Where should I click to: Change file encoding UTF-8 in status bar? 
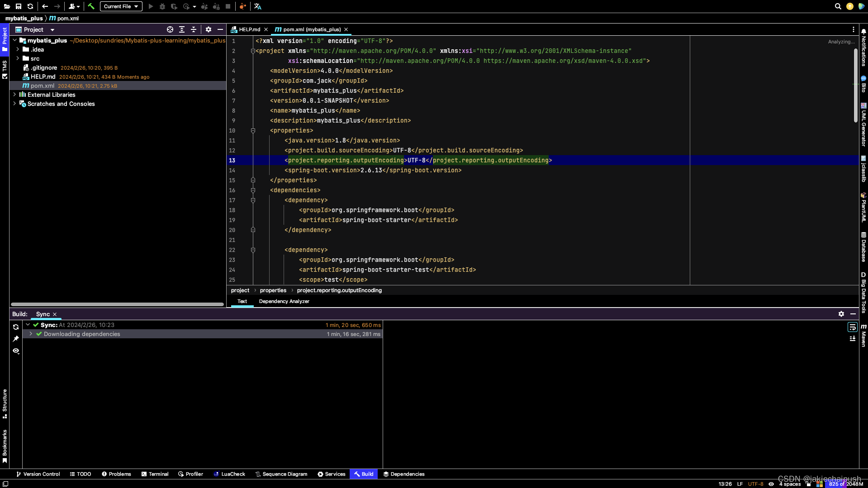[755, 484]
